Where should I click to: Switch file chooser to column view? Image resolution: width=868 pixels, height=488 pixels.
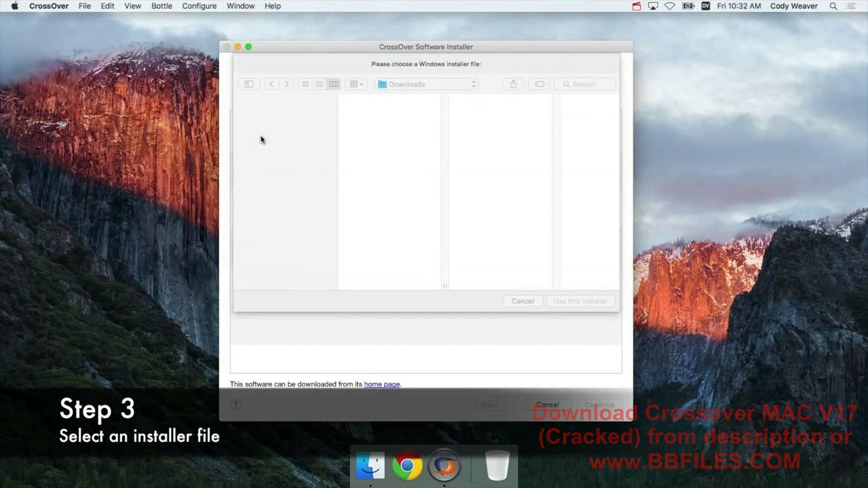333,84
